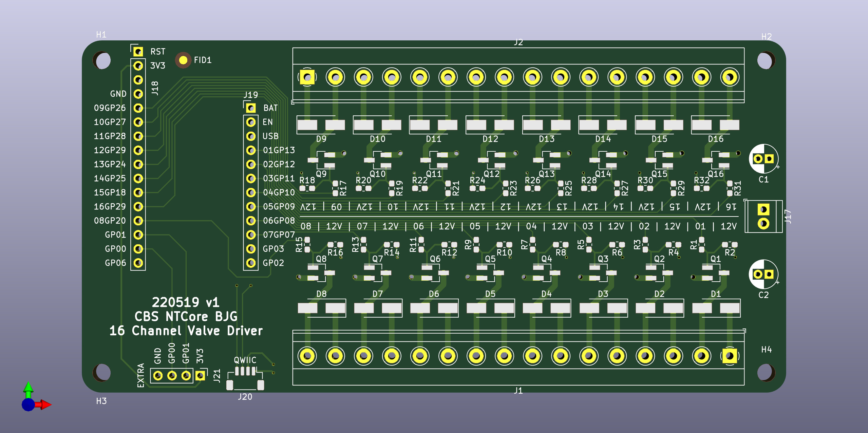The width and height of the screenshot is (868, 433).
Task: Click the '08GP20' pin label
Action: [x=110, y=221]
